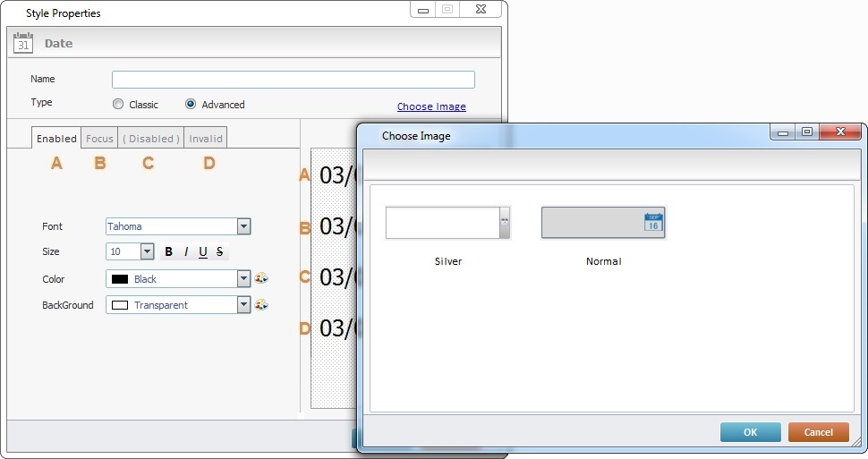
Task: Select the Silver image thumbnail
Action: coord(447,223)
